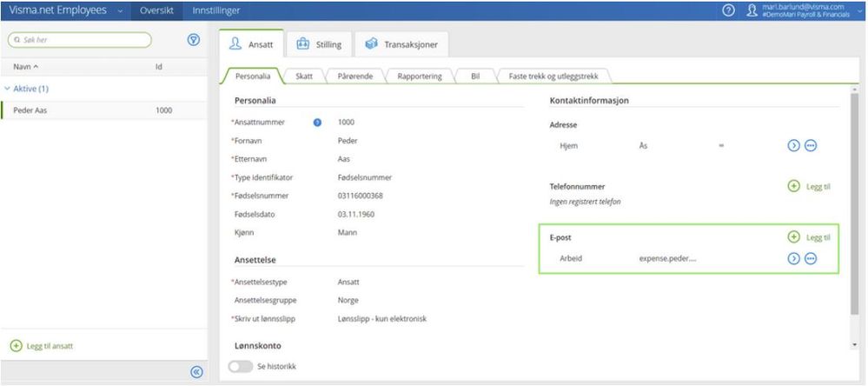Sort list by the Navn column
Screen dimensions: 868x386
26,66
